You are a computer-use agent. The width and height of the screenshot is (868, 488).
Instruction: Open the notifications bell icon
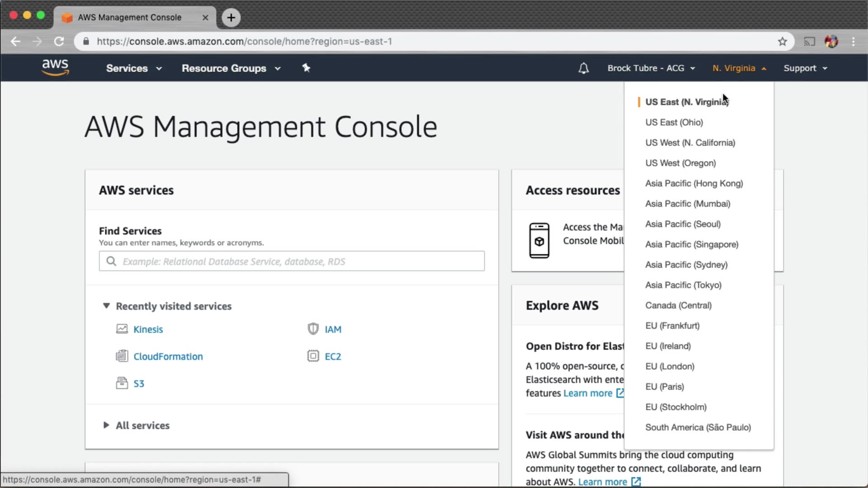[583, 68]
